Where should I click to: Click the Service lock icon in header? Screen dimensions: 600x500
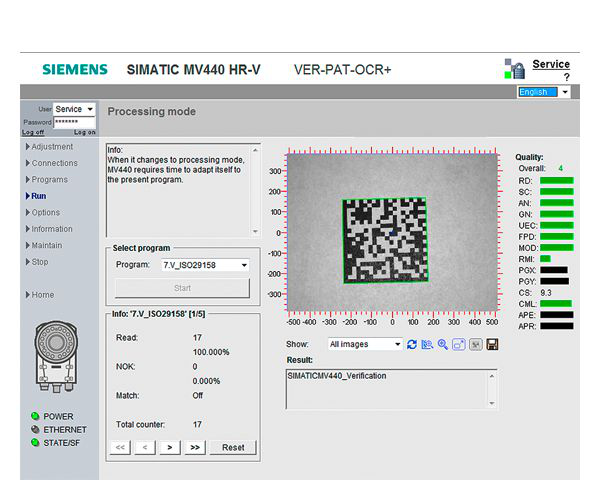click(515, 69)
